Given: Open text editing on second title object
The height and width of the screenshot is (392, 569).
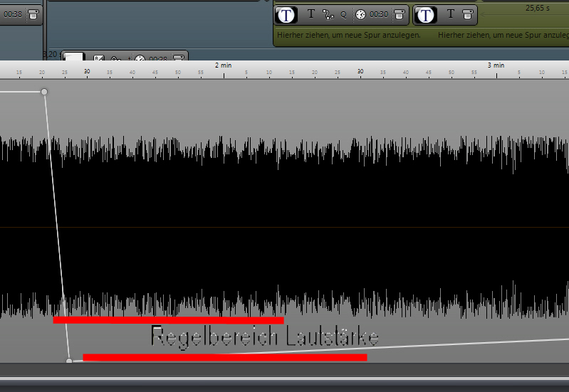Looking at the screenshot, I should click(x=450, y=14).
